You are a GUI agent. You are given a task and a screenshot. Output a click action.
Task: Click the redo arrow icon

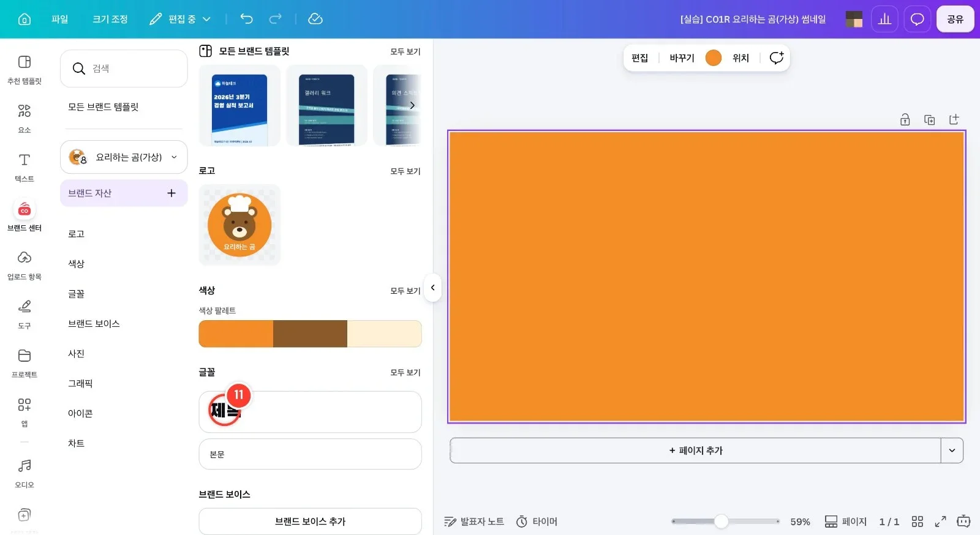(276, 19)
